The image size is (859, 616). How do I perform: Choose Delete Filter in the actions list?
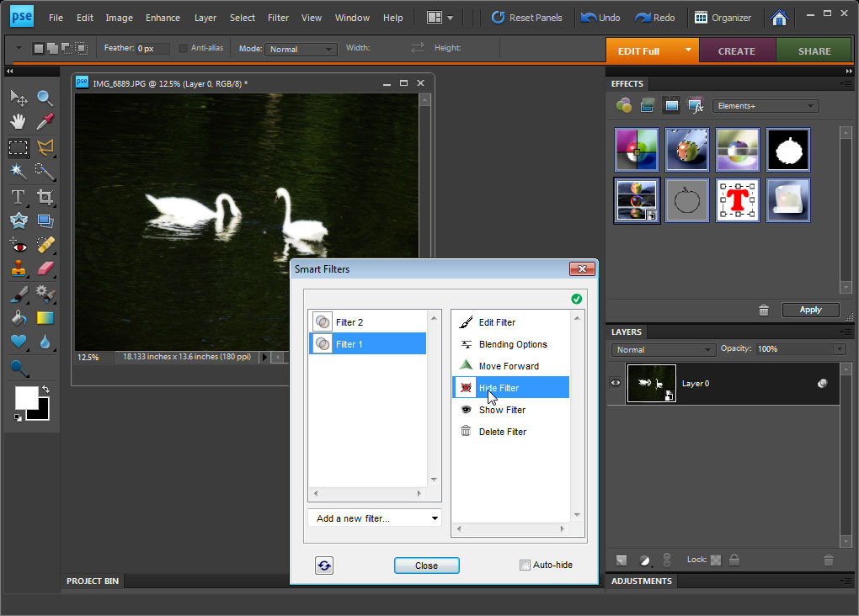[x=503, y=432]
